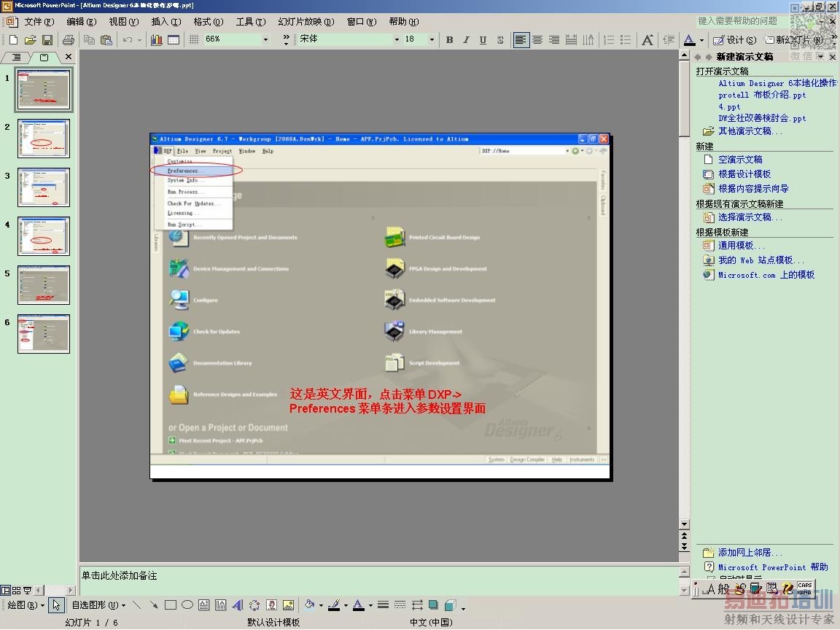
Task: Open the folder icon in the toolbar
Action: (x=30, y=40)
